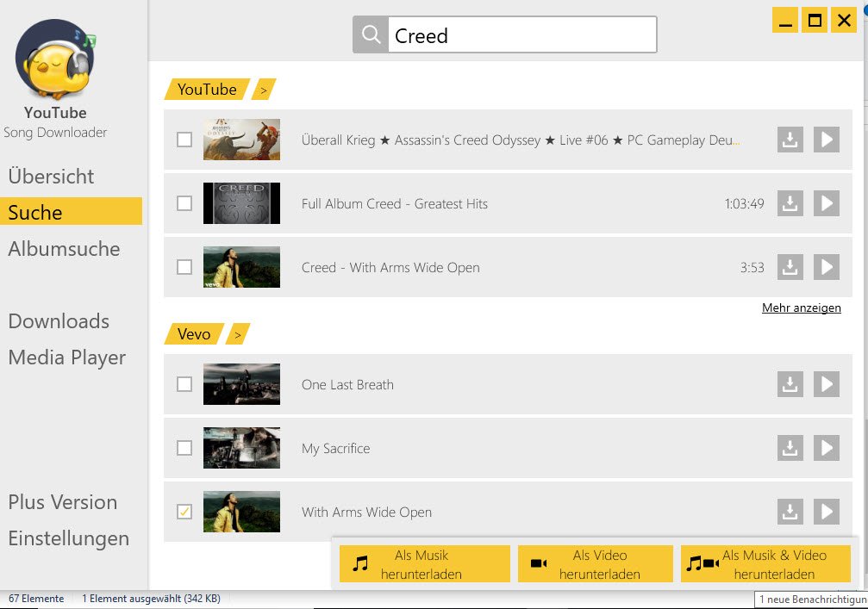The width and height of the screenshot is (868, 609).
Task: Click the Creed Greatest Hits album thumbnail
Action: [x=241, y=203]
